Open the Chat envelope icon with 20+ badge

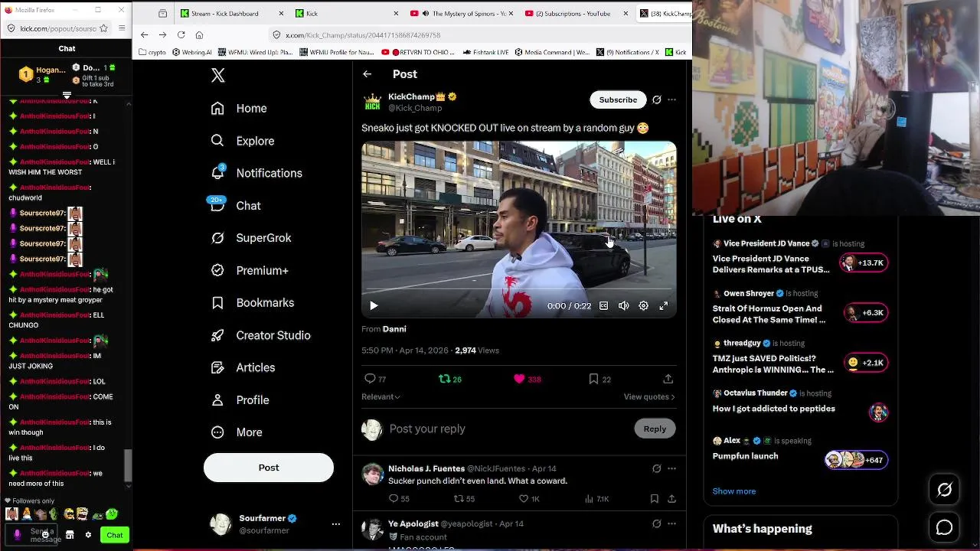[x=217, y=205]
